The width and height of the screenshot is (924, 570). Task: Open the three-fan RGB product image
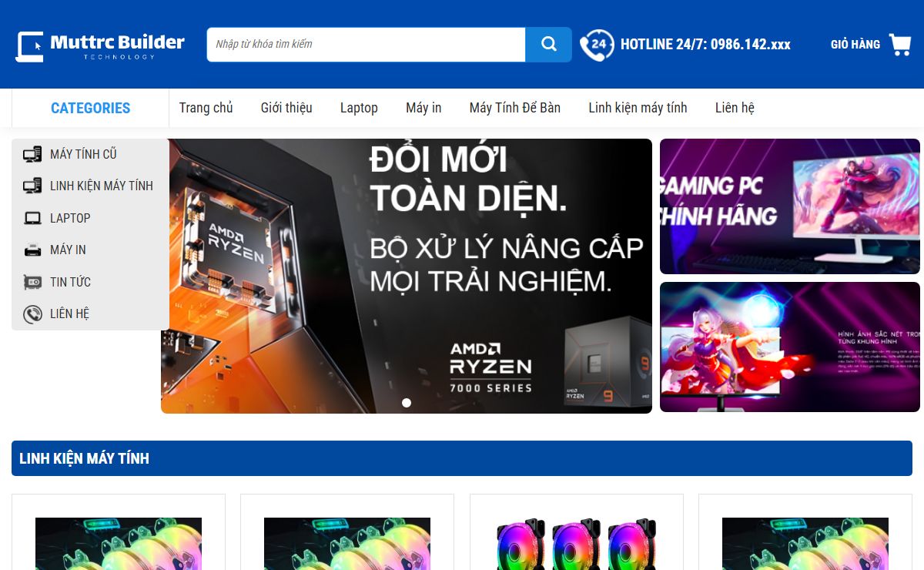click(x=576, y=544)
